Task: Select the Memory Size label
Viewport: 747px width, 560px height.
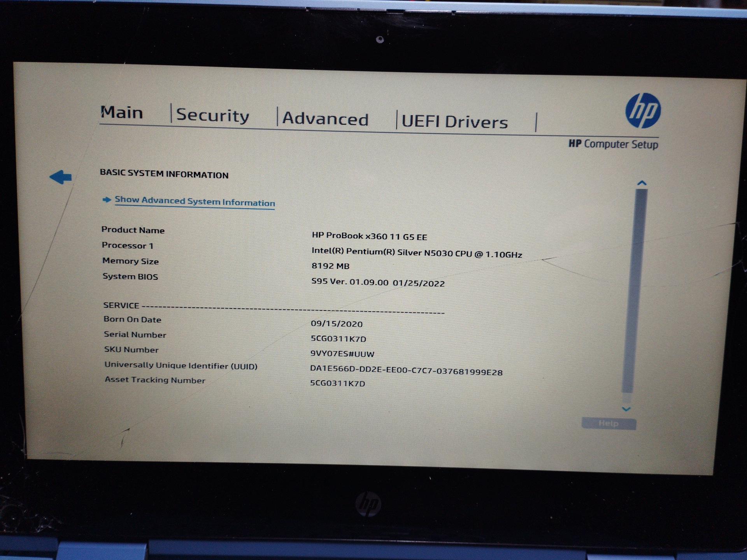Action: (x=130, y=261)
